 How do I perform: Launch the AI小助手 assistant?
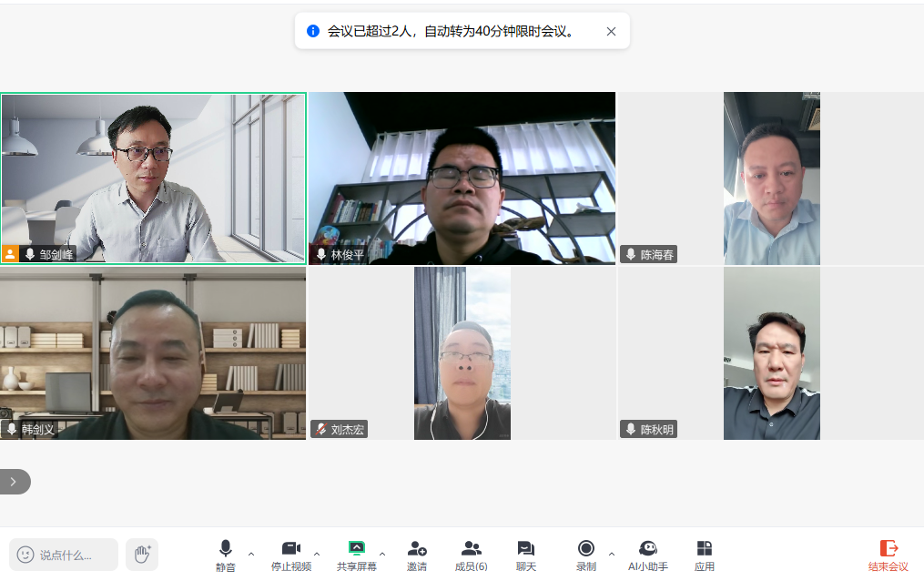coord(648,555)
